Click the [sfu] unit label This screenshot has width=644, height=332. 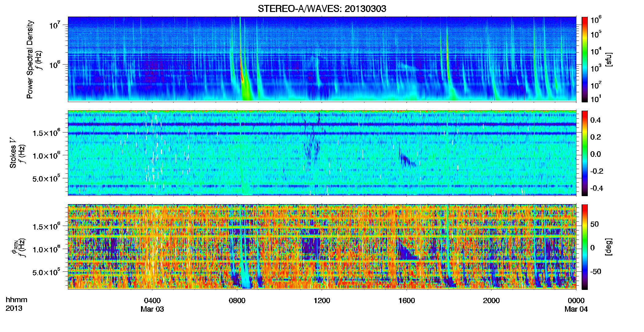pyautogui.click(x=609, y=59)
